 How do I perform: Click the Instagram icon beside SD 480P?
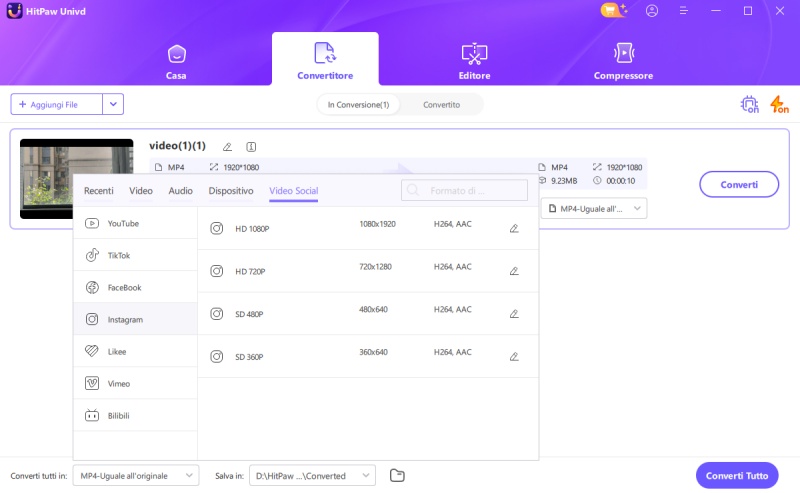[x=217, y=314]
